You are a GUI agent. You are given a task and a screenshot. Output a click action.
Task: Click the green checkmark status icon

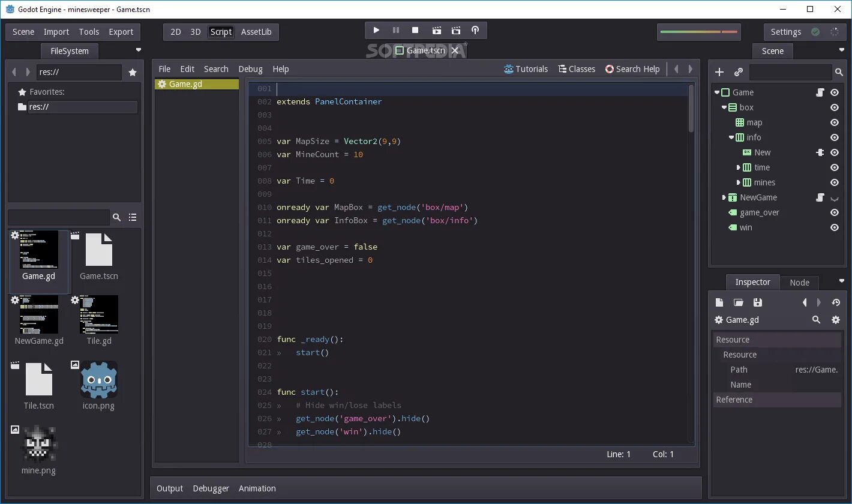point(815,32)
